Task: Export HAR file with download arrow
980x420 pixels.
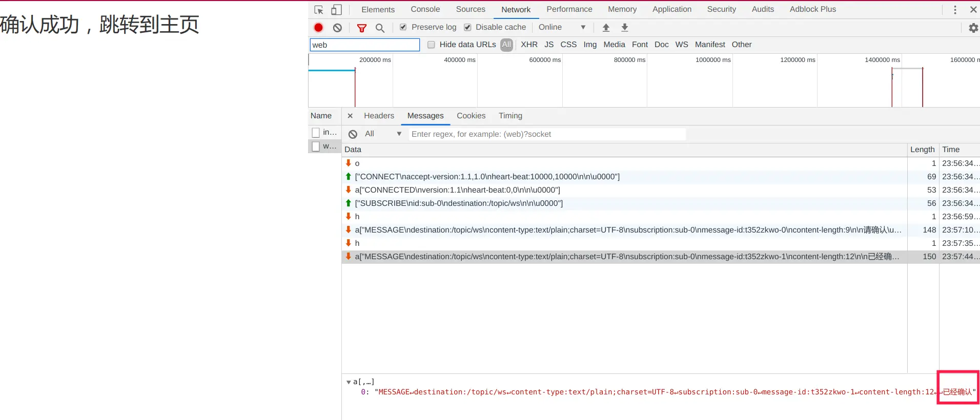Action: click(x=625, y=28)
